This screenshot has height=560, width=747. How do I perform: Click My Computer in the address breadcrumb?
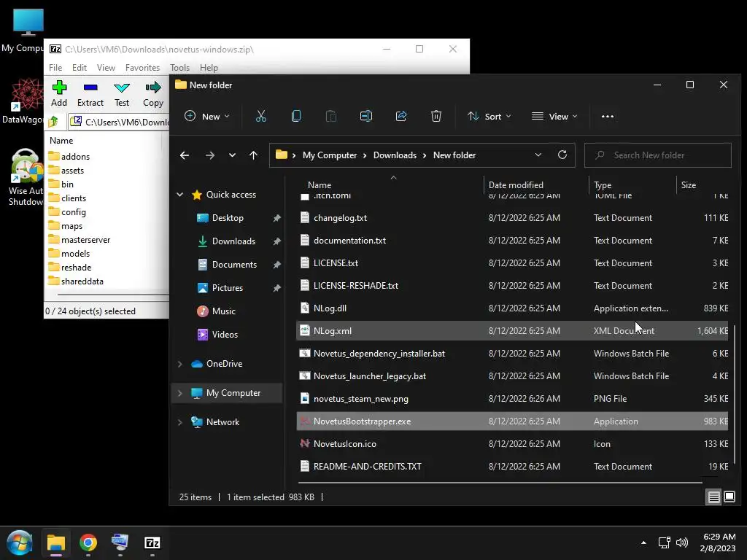point(330,155)
